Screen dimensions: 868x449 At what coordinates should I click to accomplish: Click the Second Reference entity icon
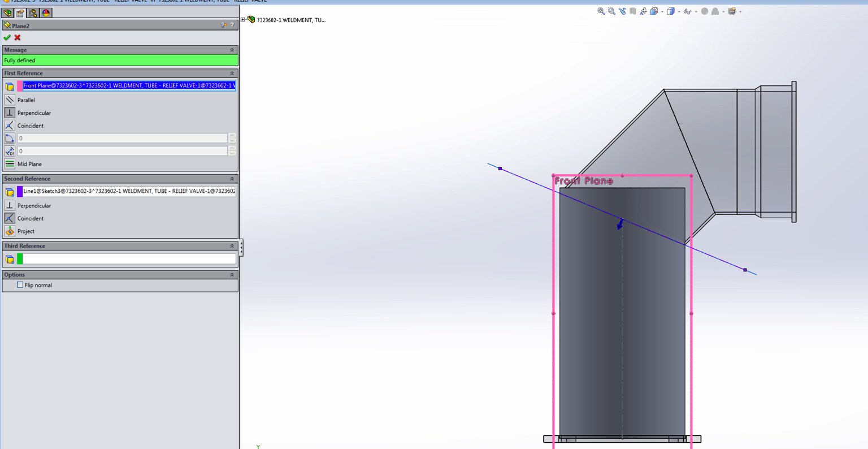tap(10, 192)
